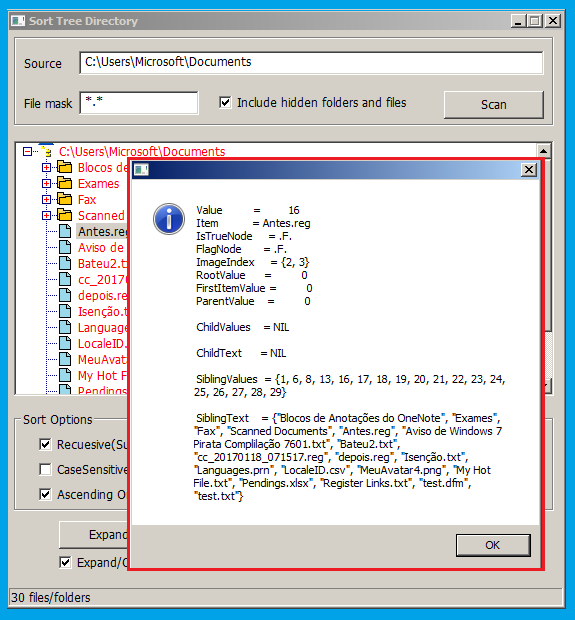Click the Source path input field

[311, 62]
